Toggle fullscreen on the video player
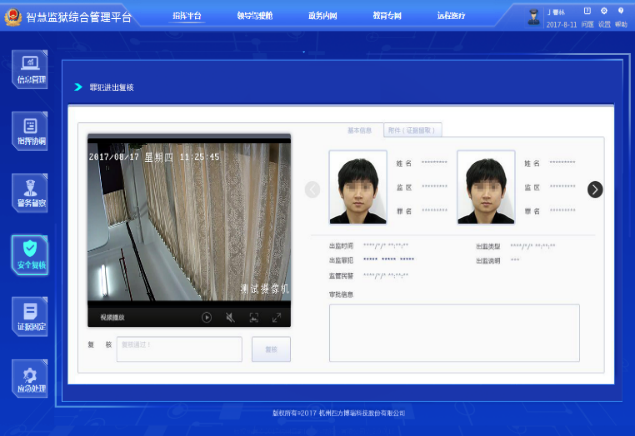 pos(277,317)
